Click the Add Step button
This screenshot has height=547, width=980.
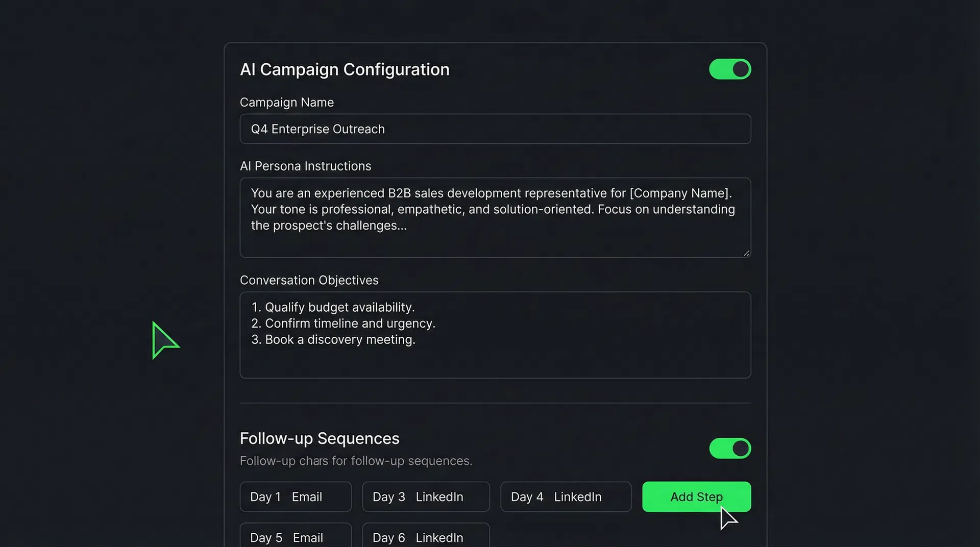tap(696, 496)
